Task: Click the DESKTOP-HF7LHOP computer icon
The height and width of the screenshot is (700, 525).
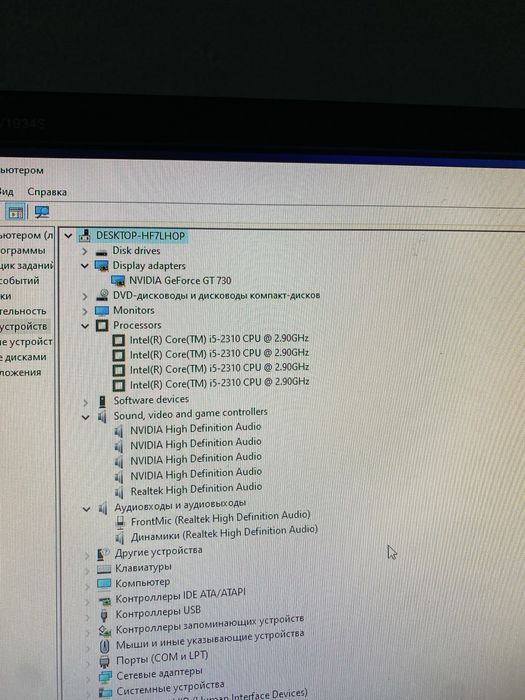Action: (84, 236)
